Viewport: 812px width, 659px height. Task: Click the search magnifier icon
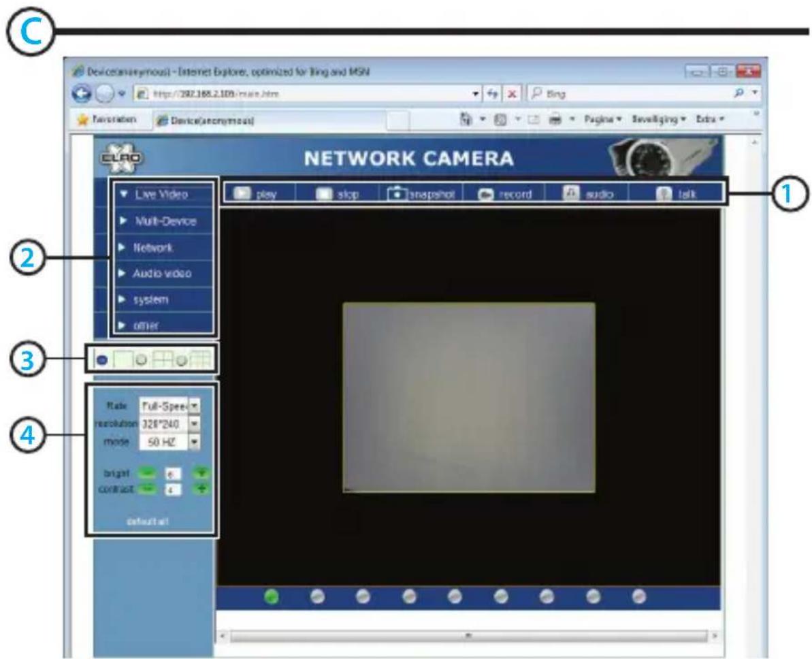point(739,93)
